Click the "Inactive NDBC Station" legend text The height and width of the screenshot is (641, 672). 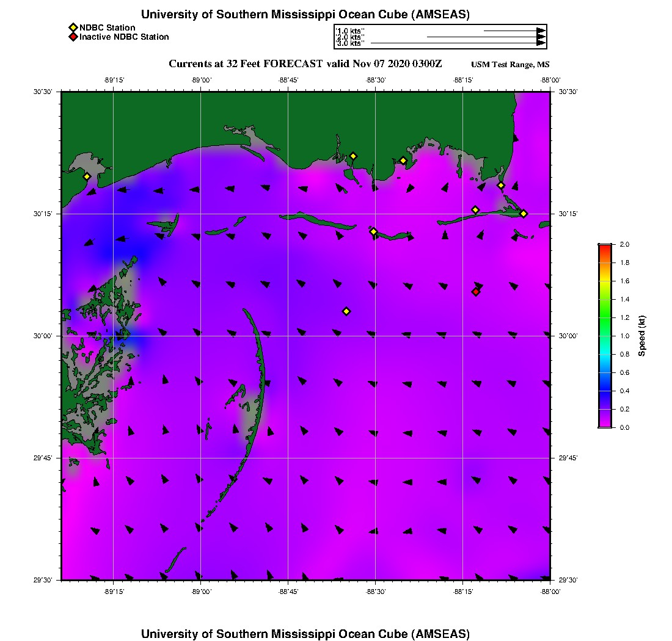[124, 37]
